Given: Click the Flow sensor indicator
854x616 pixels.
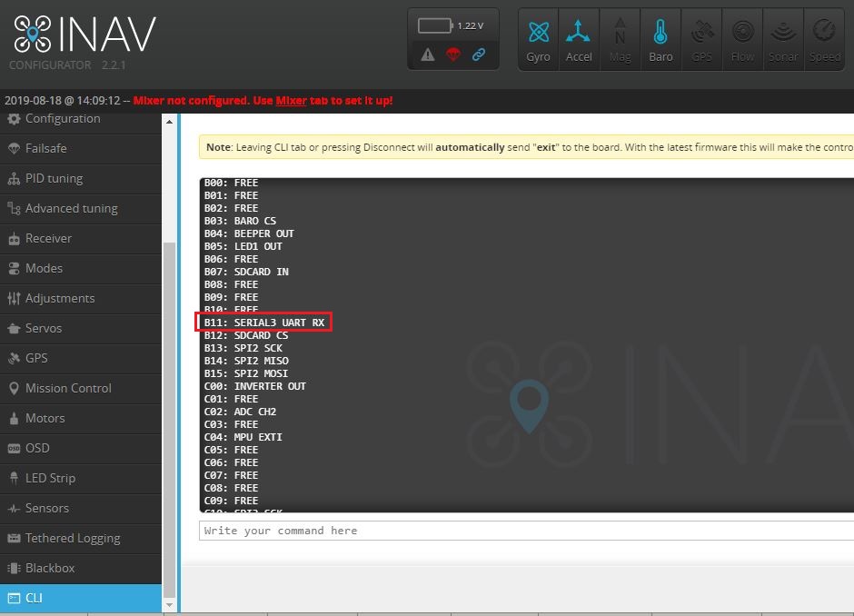Looking at the screenshot, I should click(x=742, y=38).
